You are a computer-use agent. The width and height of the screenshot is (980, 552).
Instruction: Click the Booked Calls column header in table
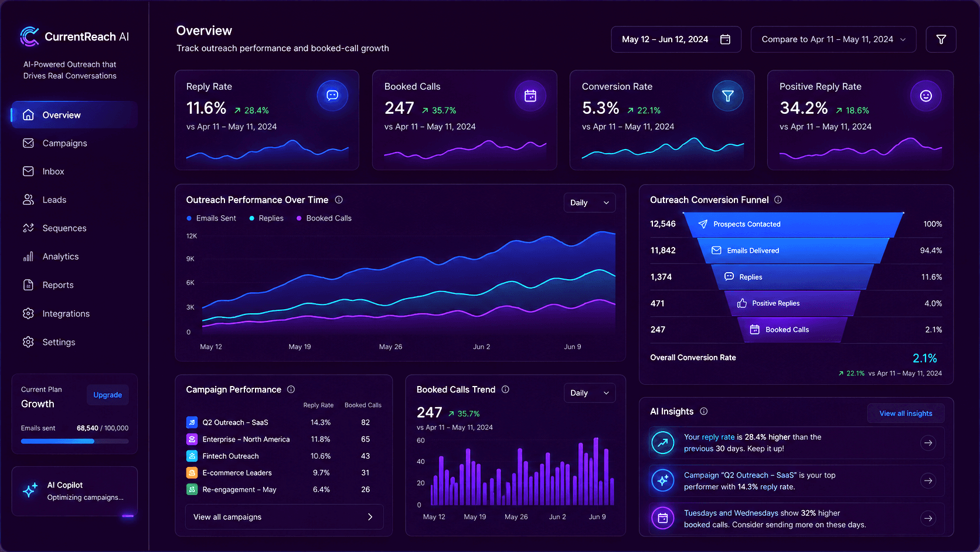363,405
